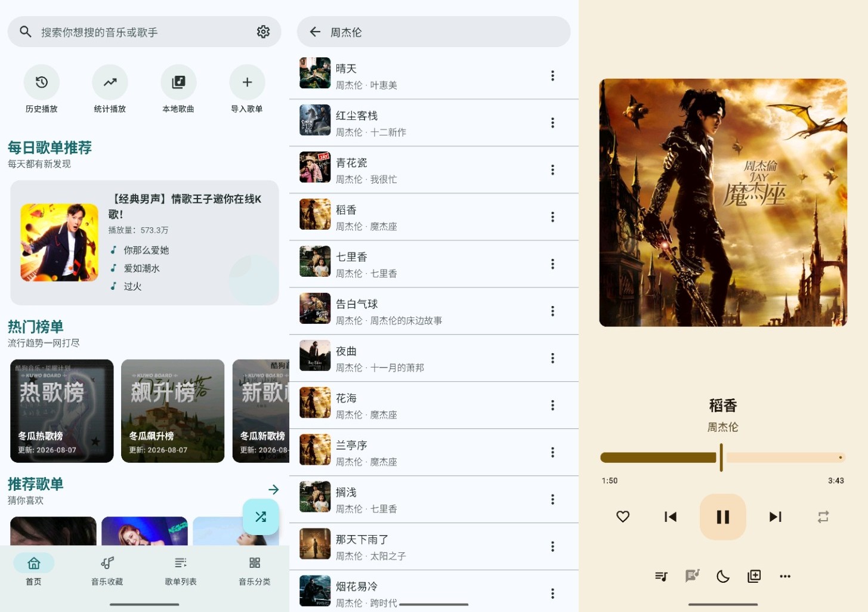Favorite the current song with the heart
Image resolution: width=868 pixels, height=612 pixels.
point(623,517)
